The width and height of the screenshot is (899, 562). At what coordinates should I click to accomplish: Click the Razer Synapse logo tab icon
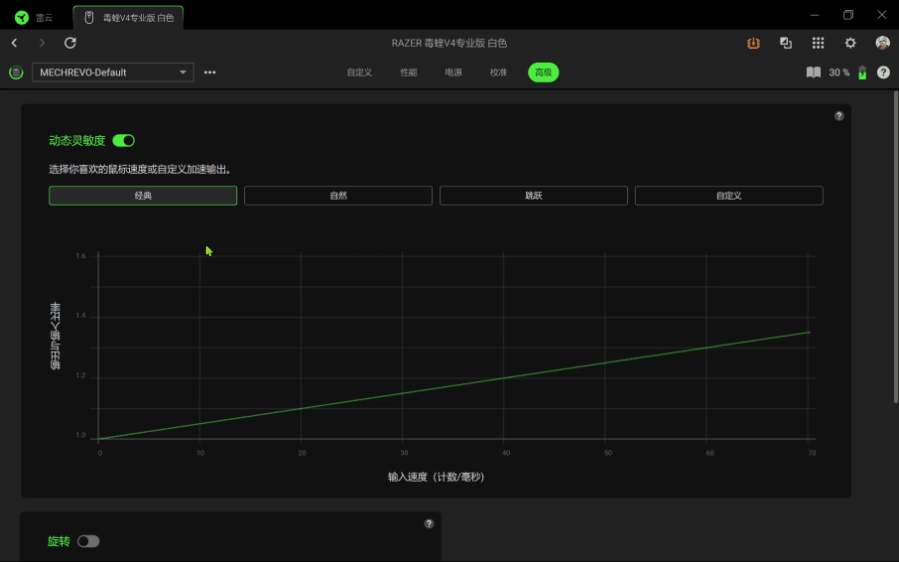tap(22, 17)
